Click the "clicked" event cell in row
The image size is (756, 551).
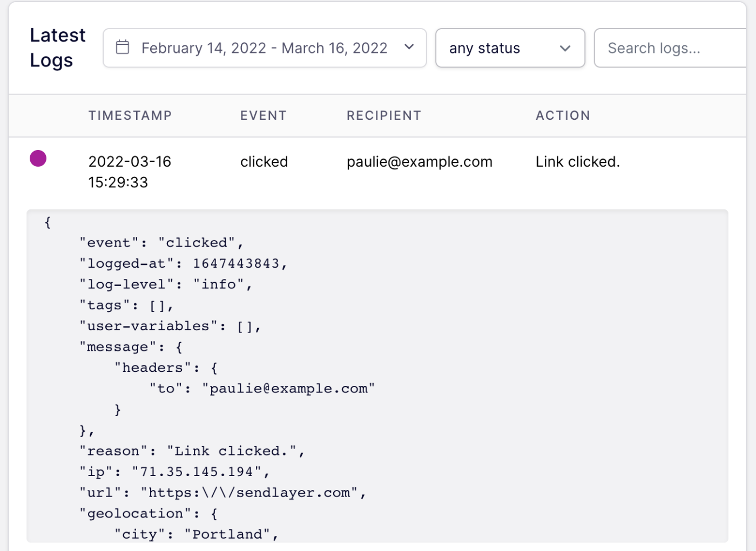point(264,162)
